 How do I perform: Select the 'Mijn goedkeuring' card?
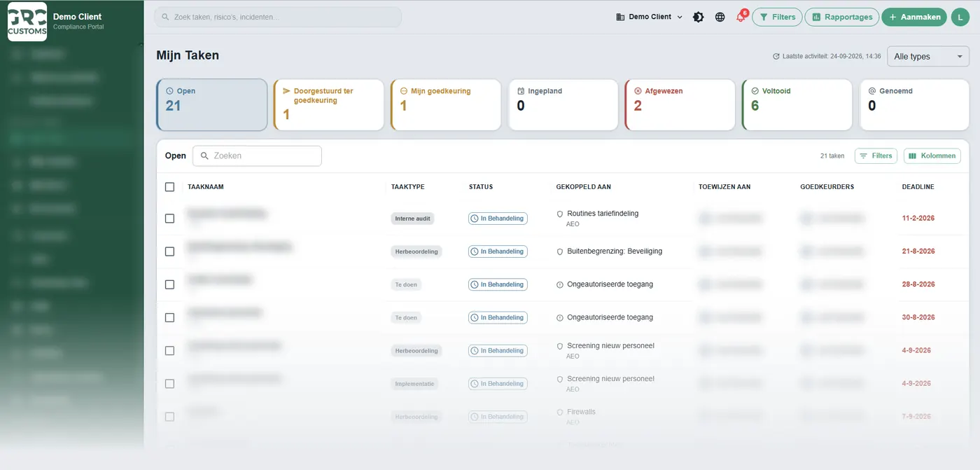pyautogui.click(x=446, y=104)
